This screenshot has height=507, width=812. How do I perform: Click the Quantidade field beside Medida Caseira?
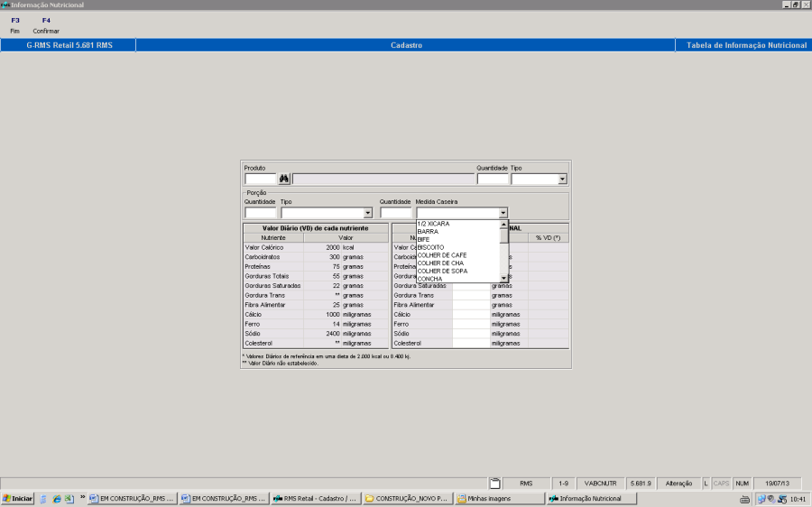coord(396,213)
